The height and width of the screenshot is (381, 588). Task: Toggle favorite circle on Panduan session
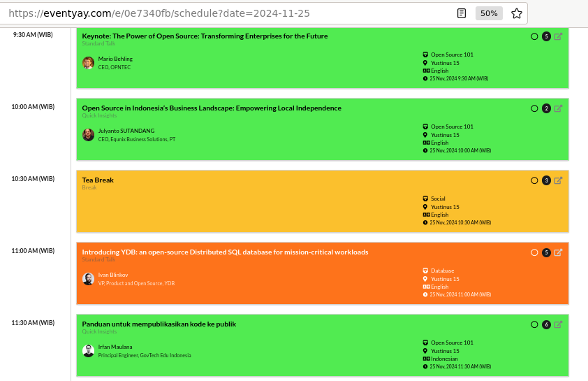coord(534,324)
